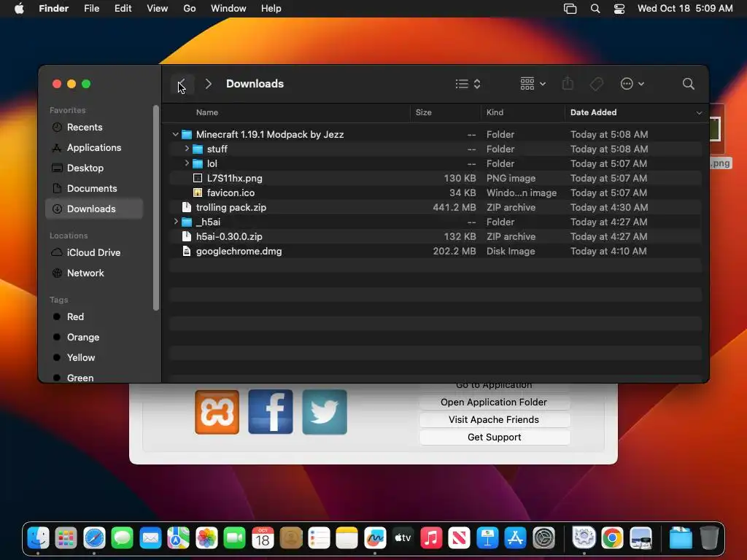The image size is (747, 560).
Task: Go forward with the Finder forward arrow
Action: 208,85
